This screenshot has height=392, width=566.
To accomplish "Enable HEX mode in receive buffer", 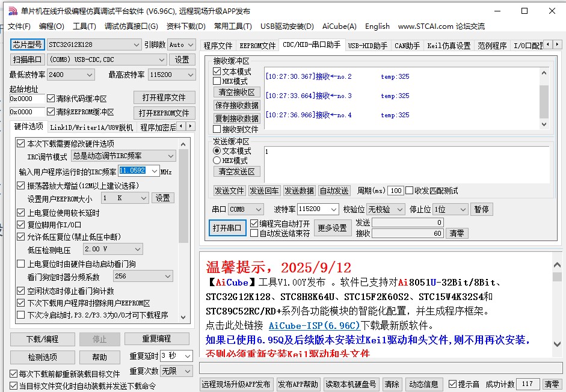I will click(217, 81).
